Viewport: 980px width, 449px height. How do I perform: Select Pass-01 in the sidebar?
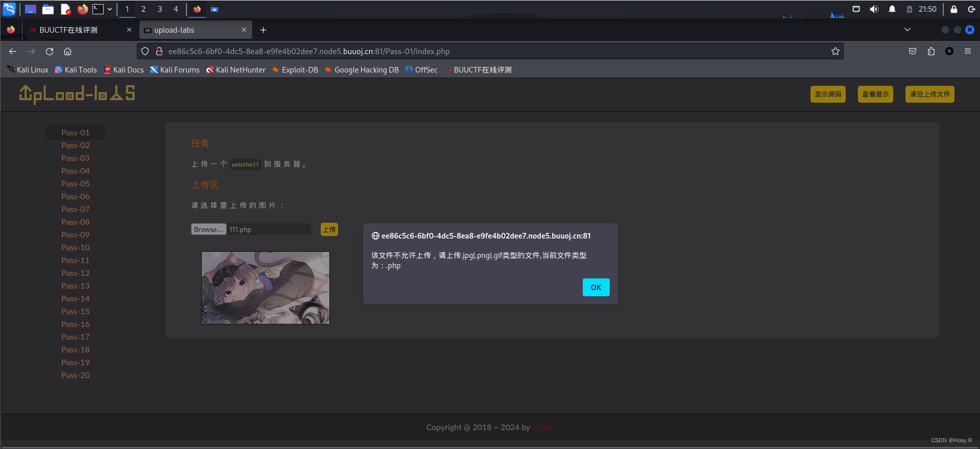tap(76, 132)
